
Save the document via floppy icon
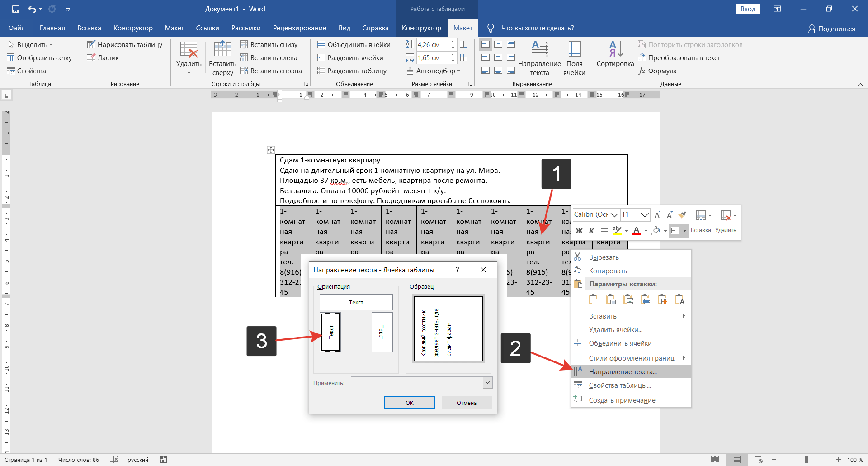[x=16, y=9]
